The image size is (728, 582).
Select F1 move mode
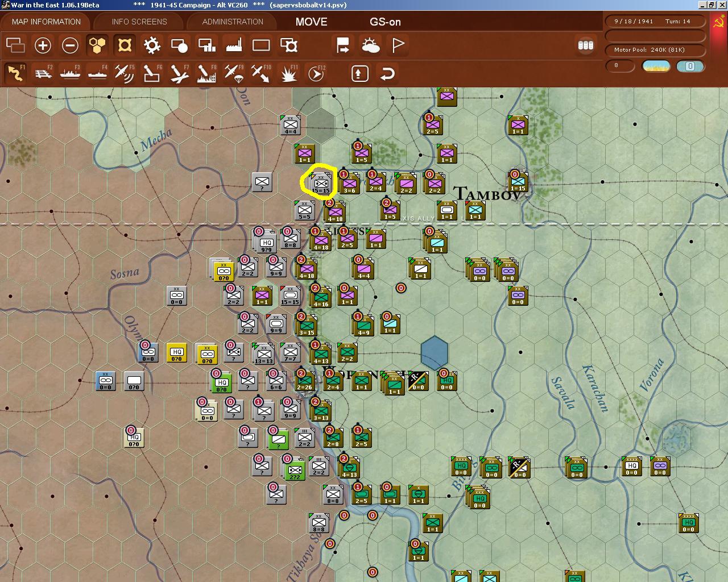click(x=15, y=73)
